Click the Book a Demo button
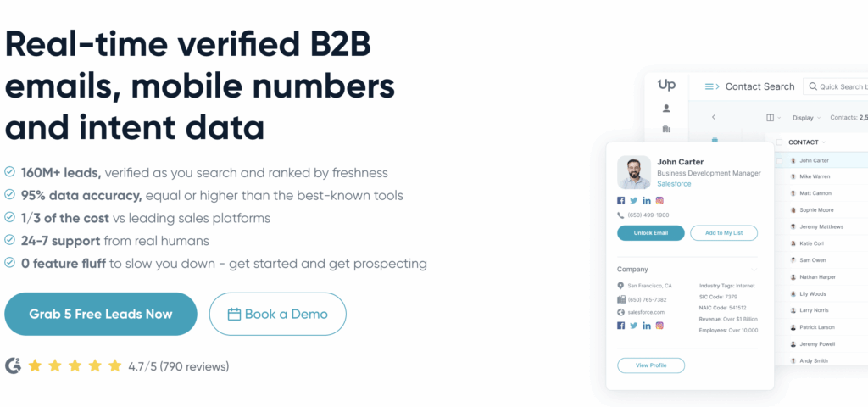Image resolution: width=868 pixels, height=407 pixels. coord(277,314)
